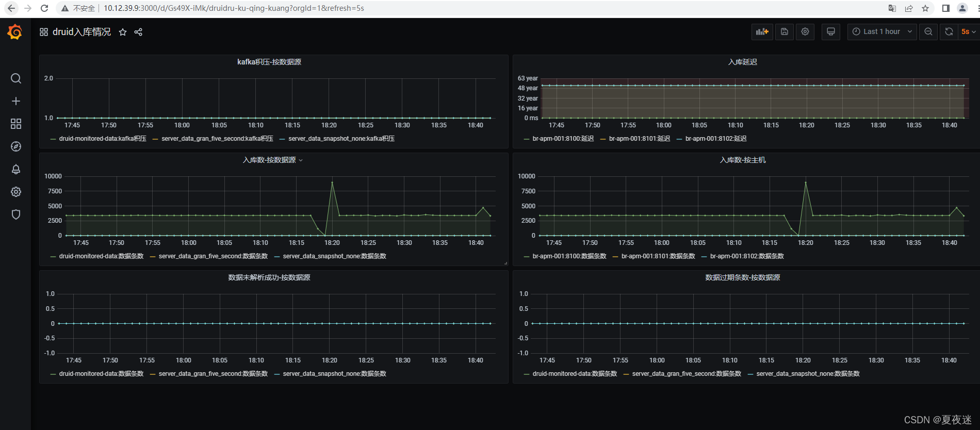The height and width of the screenshot is (430, 980).
Task: Open browser profile avatar
Action: (x=962, y=8)
